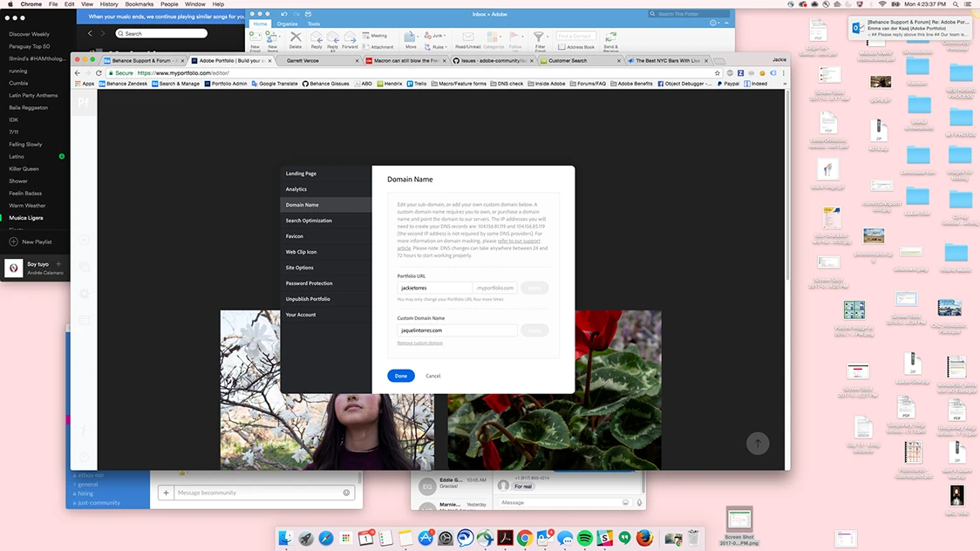
Task: Click the Delete icon in the Outlook toolbar
Action: tap(295, 37)
